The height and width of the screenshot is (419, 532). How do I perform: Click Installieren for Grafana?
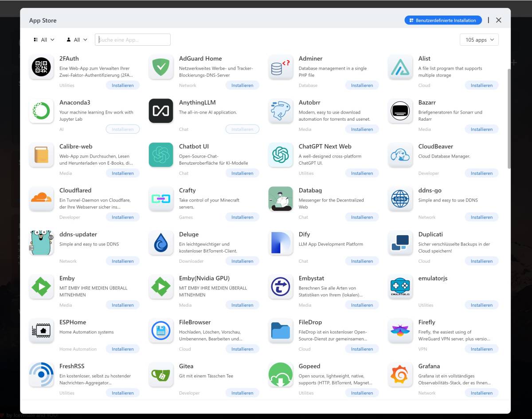[482, 393]
